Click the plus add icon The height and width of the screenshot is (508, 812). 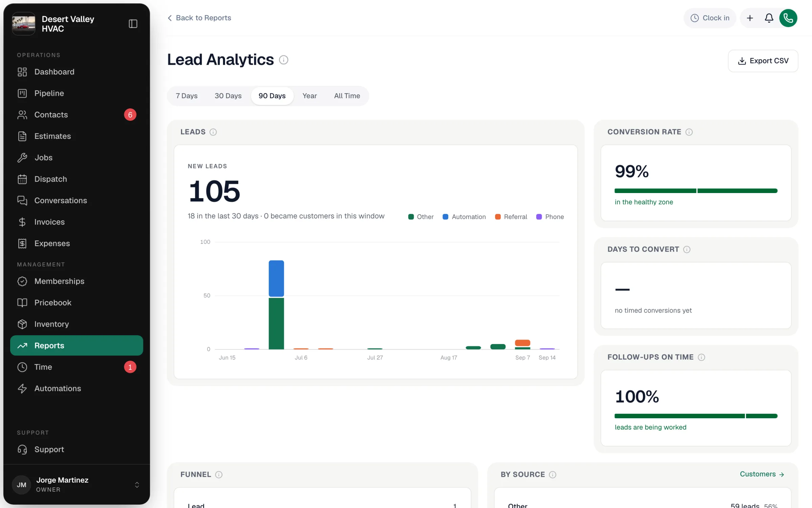[750, 18]
